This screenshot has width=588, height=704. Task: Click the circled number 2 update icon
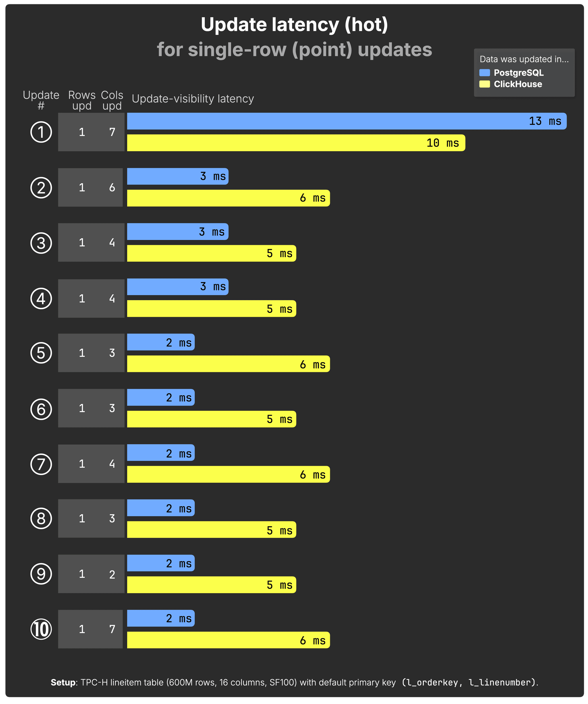41,188
